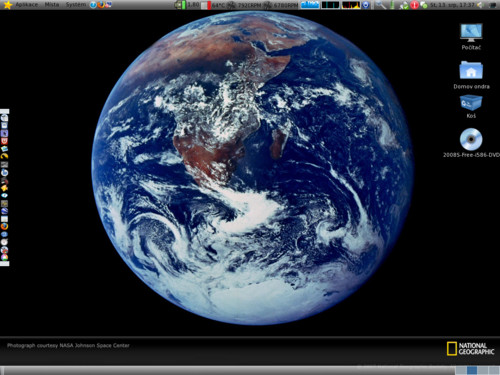Launch Firefox from the top panel
Image resolution: width=500 pixels, height=375 pixels.
(x=101, y=5)
